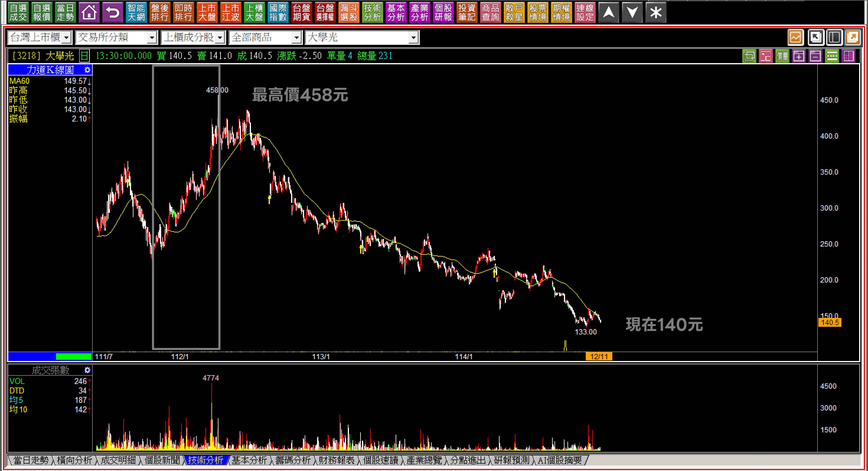
Task: Click the blue-green bar below chart
Action: point(50,356)
